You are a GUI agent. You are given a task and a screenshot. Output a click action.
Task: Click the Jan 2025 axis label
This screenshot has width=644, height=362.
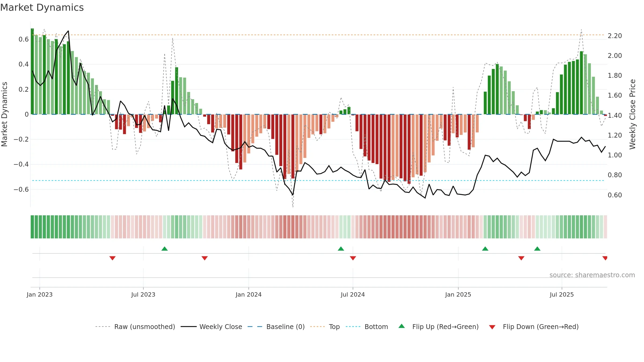458,294
